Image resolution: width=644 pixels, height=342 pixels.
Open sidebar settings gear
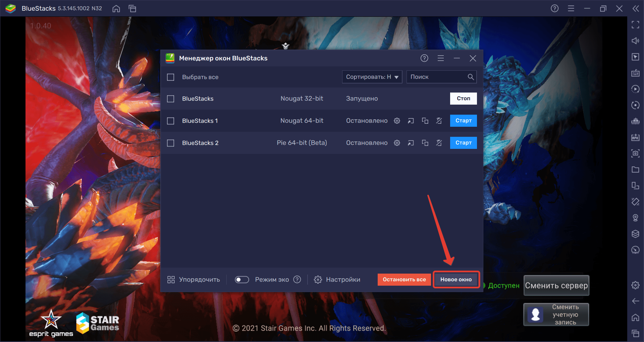635,285
